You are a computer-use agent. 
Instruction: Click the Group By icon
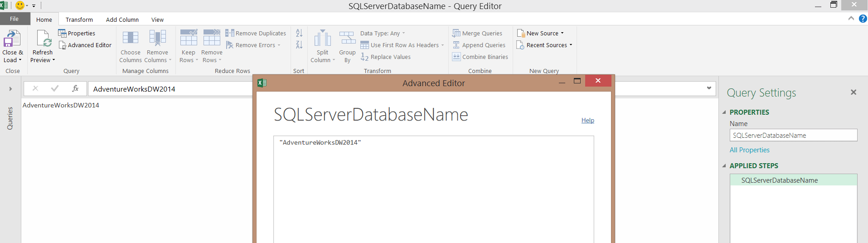tap(347, 38)
